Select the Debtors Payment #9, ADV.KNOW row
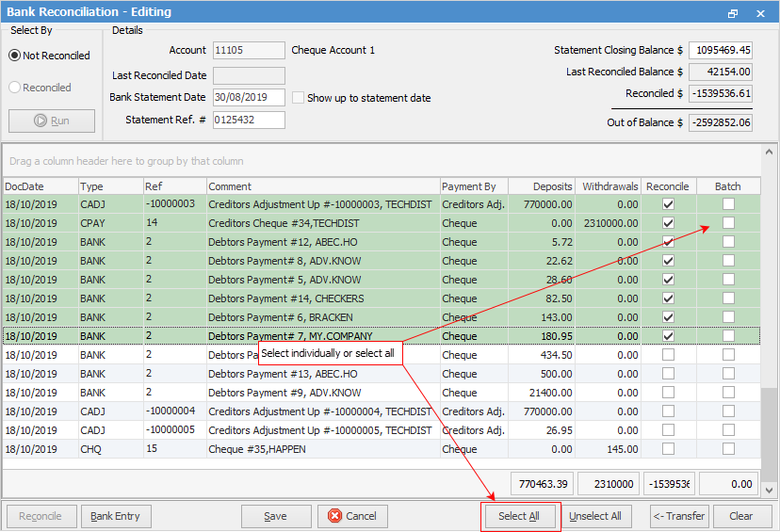The image size is (780, 532). point(284,393)
